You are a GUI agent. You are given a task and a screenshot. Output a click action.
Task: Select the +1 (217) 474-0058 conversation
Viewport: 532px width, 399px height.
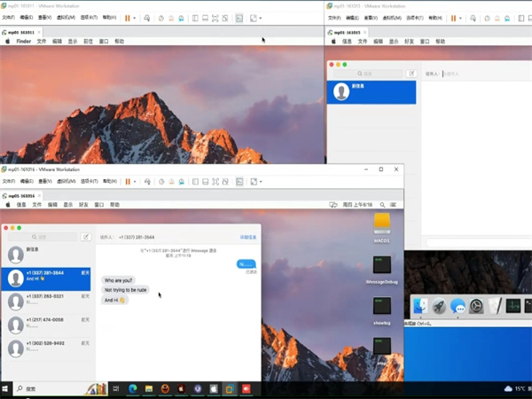click(x=49, y=323)
